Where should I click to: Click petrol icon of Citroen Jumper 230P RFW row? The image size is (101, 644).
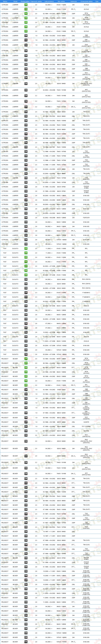(x=26, y=14)
